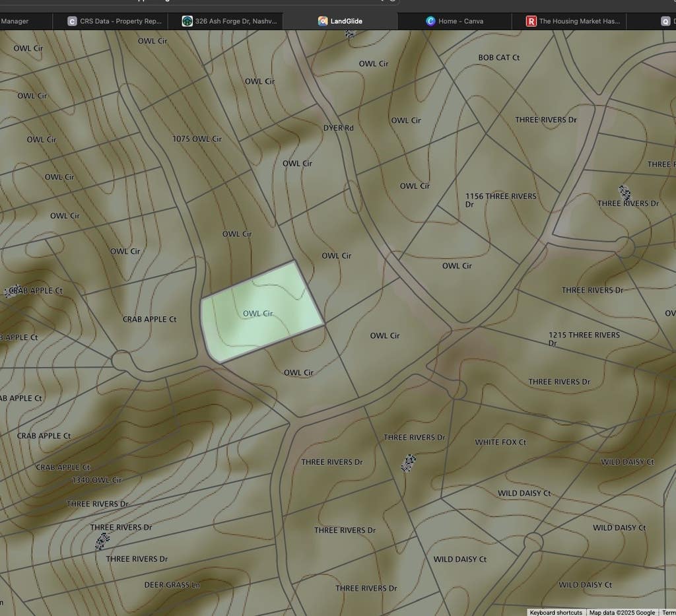Screen dimensions: 676x616
Task: Select the WHITE FOX Ct parcel
Action: pyautogui.click(x=500, y=442)
